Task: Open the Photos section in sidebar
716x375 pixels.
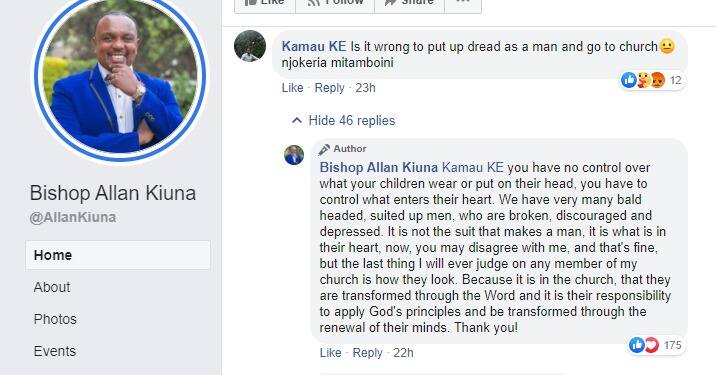Action: (55, 319)
